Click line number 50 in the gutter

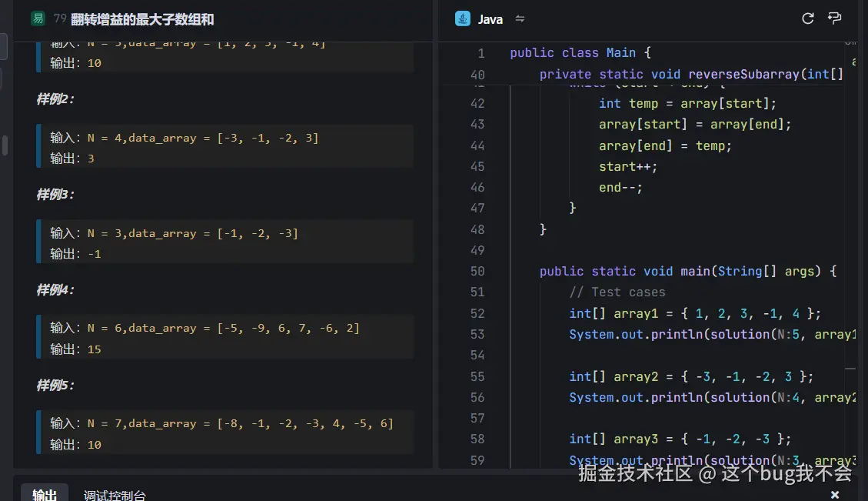point(477,271)
